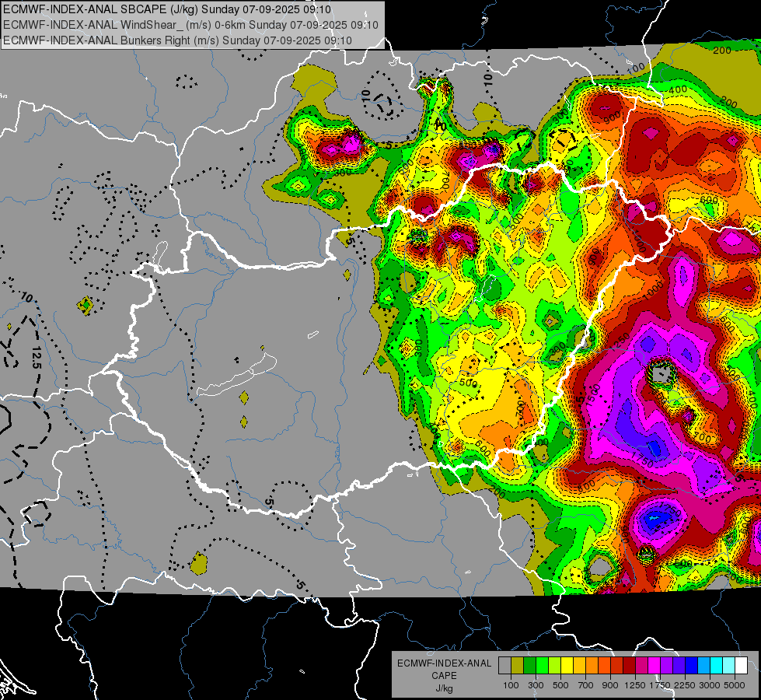Viewport: 761px width, 700px height.
Task: Pick the gray swatch in CAPE legend
Action: click(504, 666)
